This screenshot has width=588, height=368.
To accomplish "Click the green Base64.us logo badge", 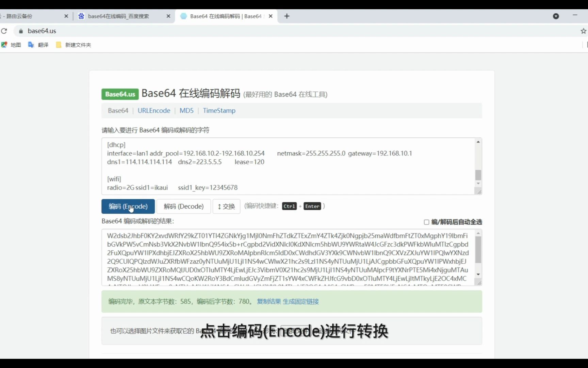I will 120,94.
